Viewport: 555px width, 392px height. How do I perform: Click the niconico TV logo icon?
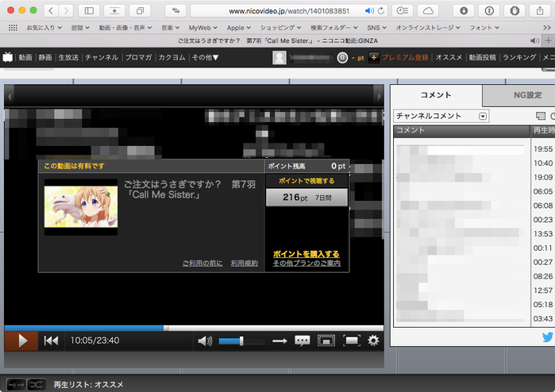[x=8, y=57]
